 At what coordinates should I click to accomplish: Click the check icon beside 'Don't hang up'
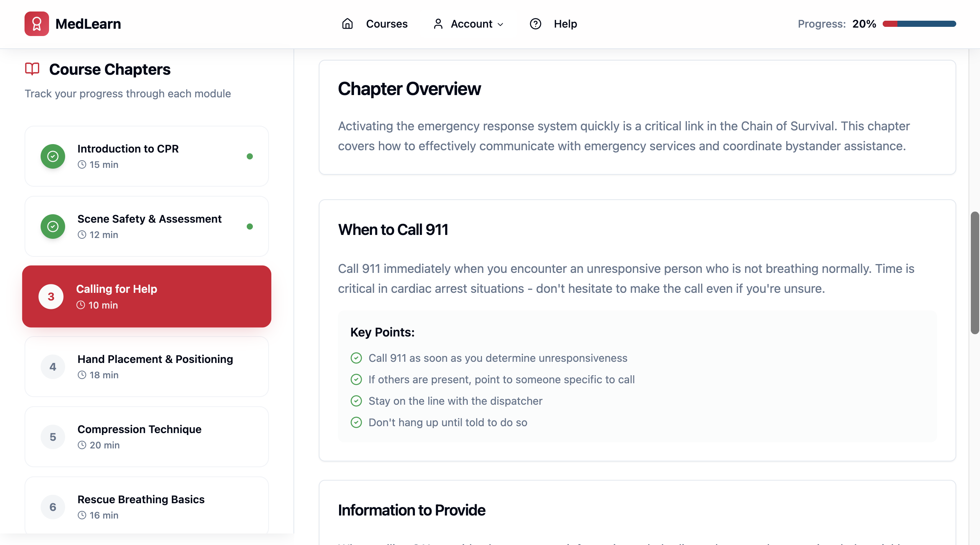(356, 422)
